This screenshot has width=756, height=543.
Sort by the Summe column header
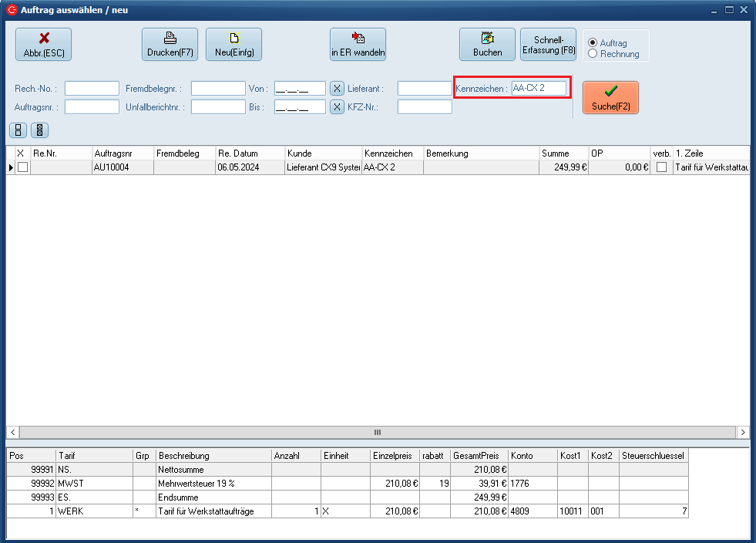(563, 153)
